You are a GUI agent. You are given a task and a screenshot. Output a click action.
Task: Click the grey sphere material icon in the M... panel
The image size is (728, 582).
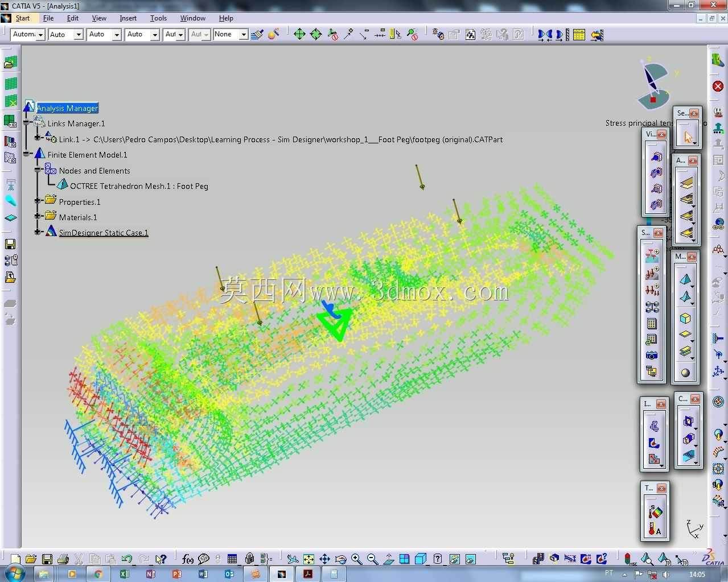point(685,373)
